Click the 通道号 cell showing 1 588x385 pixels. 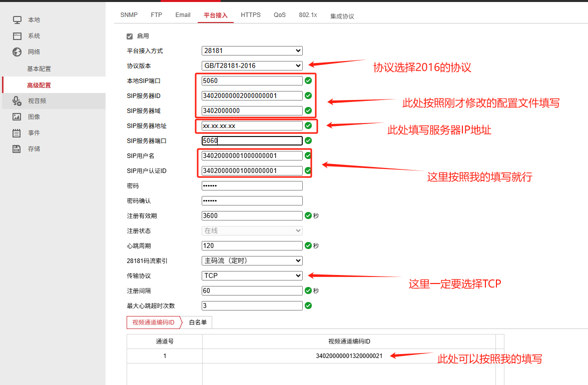point(165,356)
